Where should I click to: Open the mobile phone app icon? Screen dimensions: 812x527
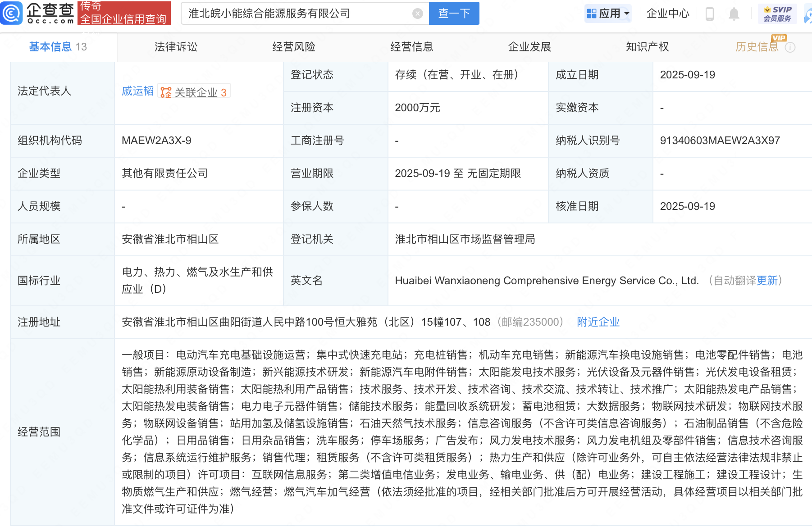click(x=709, y=14)
